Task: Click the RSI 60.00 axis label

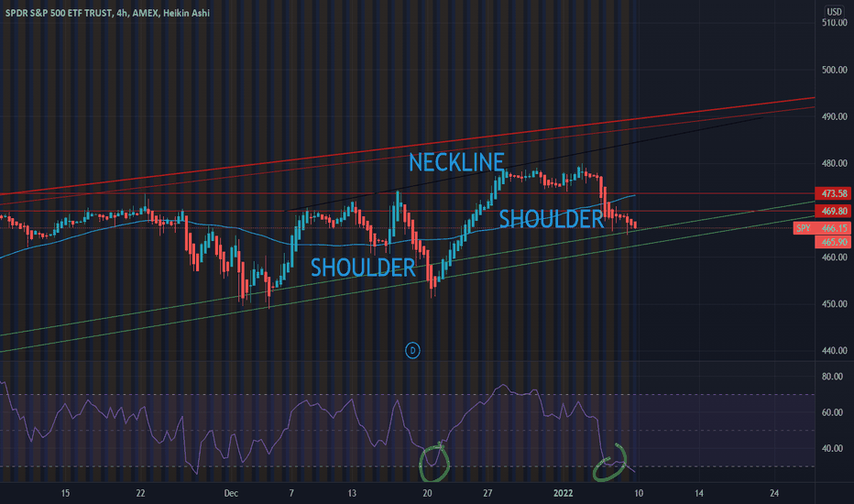Action: [832, 412]
